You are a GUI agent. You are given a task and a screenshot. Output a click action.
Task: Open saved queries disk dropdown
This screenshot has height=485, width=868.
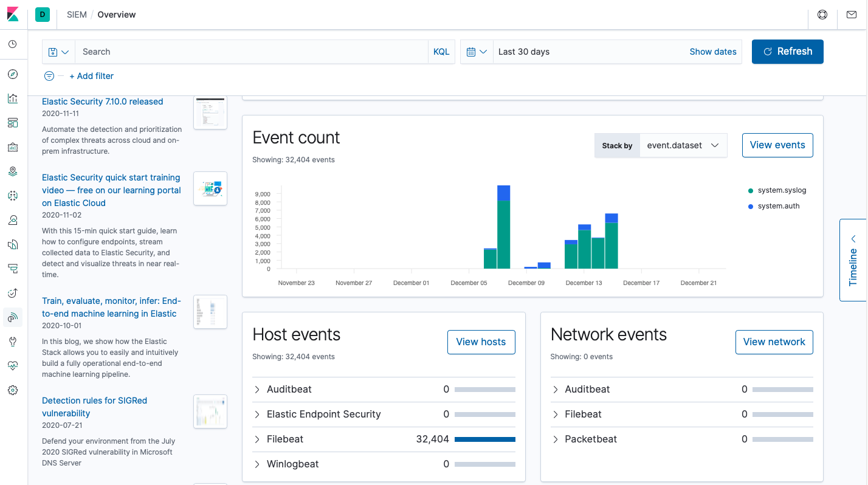[x=58, y=52]
